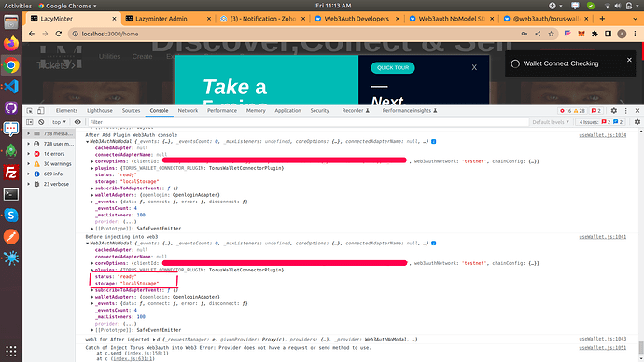Open Terminal from the dock
The image size is (644, 362).
tap(11, 194)
